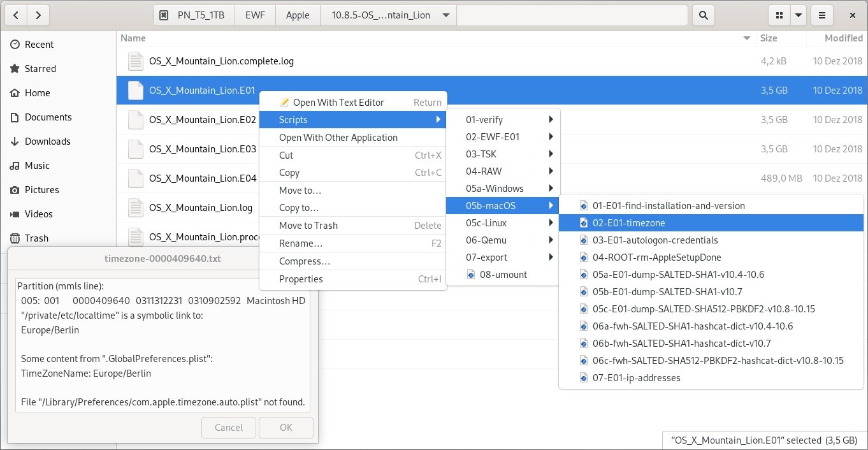Choose Cut from the context menu
Screen dimensions: 868x450
pos(353,155)
